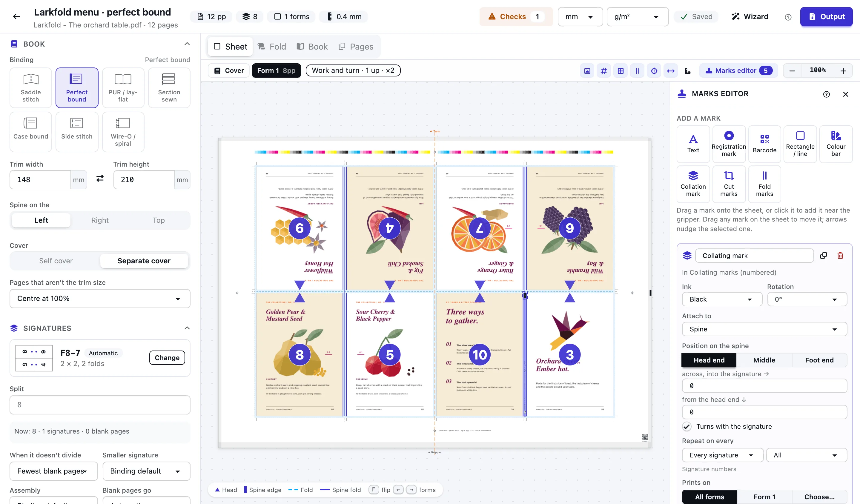Image resolution: width=860 pixels, height=504 pixels.
Task: Add Cut marks
Action: (x=729, y=184)
